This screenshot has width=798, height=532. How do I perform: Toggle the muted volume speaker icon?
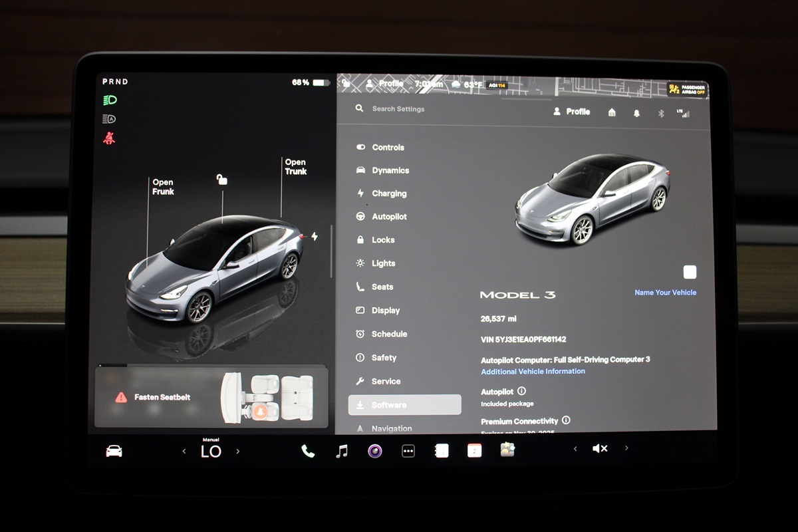coord(599,449)
